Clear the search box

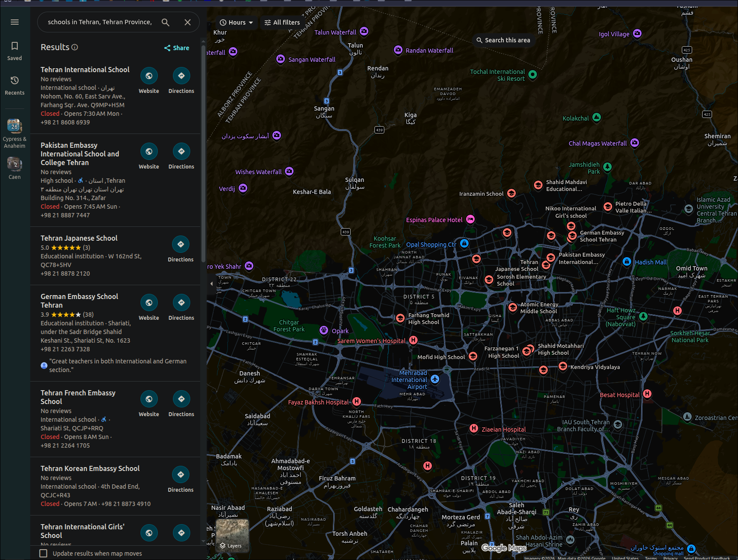[x=188, y=22]
